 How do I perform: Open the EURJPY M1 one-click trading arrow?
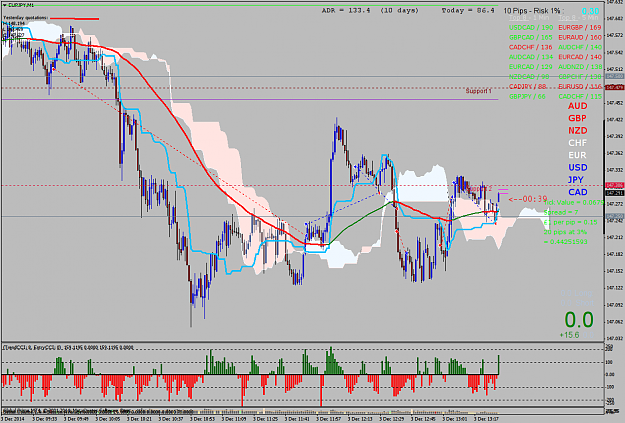click(x=5, y=5)
